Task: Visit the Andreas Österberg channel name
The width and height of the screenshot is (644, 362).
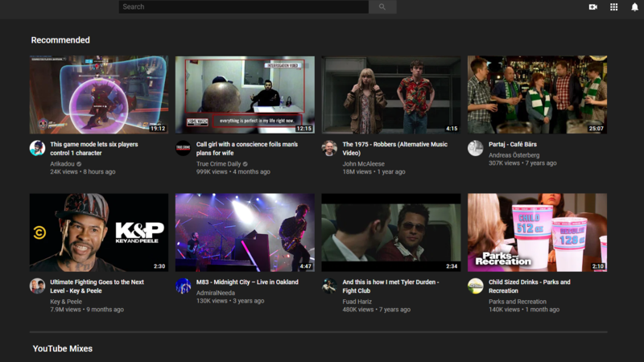Action: tap(514, 155)
